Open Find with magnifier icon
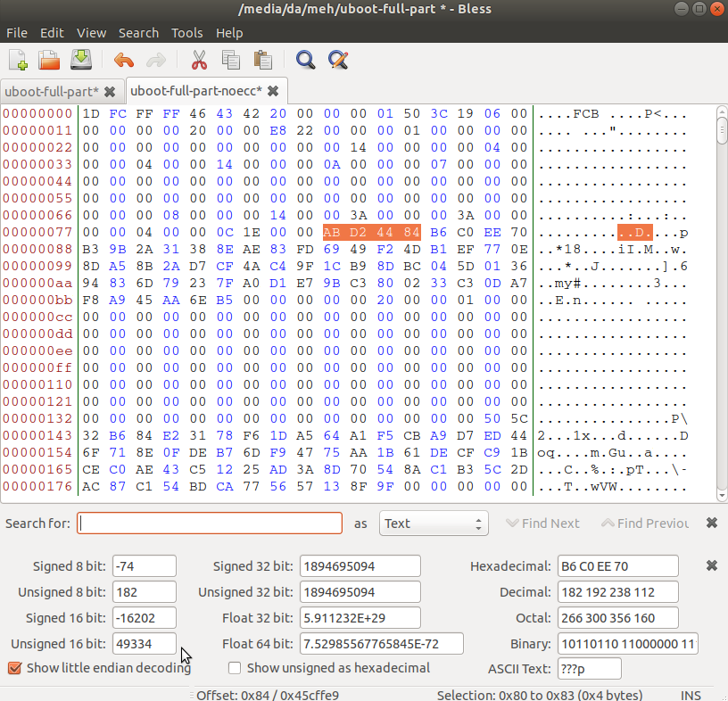This screenshot has height=701, width=728. [305, 61]
